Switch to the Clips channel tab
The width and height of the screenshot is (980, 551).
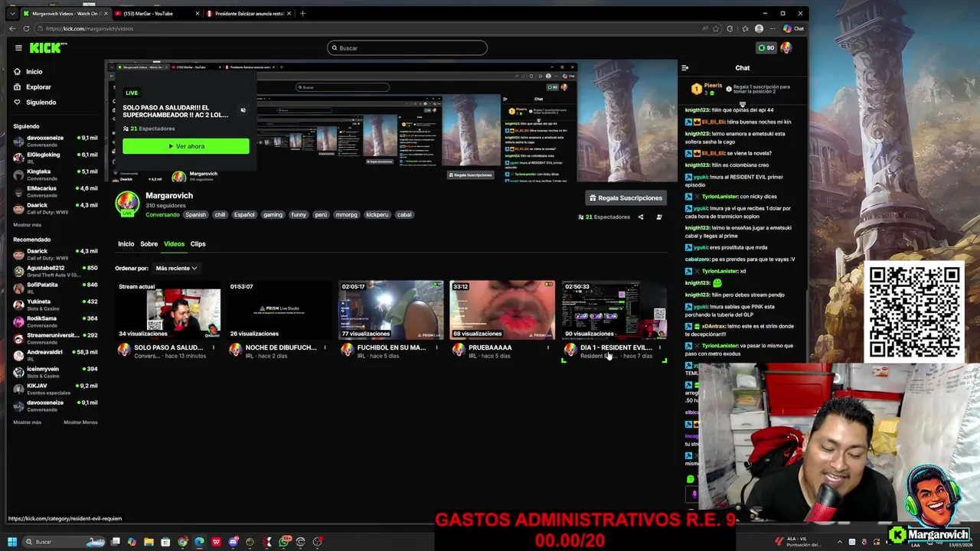tap(198, 244)
